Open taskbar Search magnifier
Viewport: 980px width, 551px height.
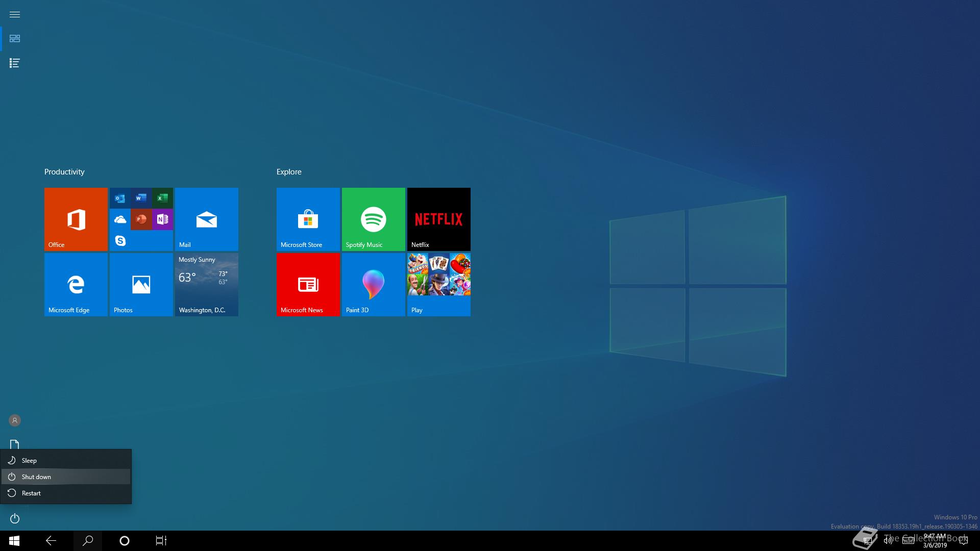(88, 541)
